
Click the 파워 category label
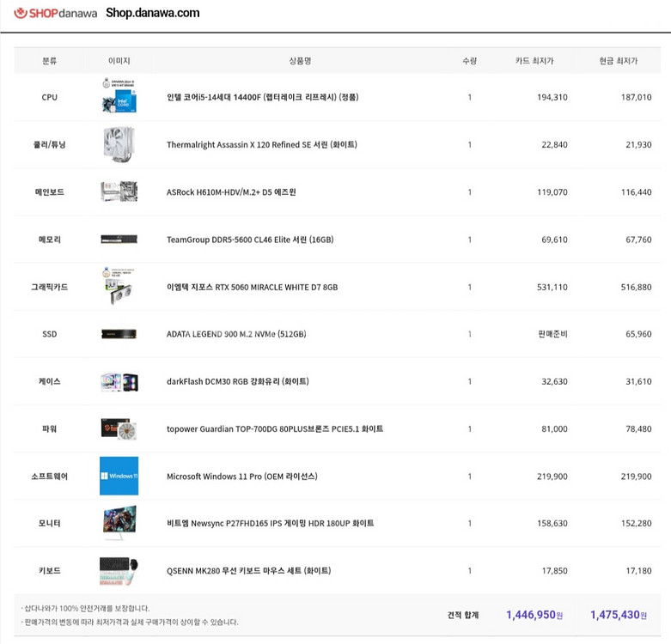point(49,429)
